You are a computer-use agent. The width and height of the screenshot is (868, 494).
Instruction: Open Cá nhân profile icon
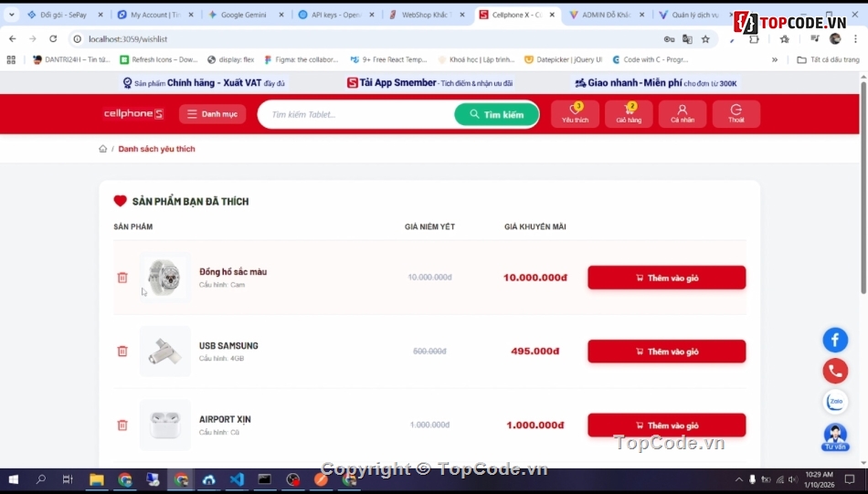click(683, 113)
